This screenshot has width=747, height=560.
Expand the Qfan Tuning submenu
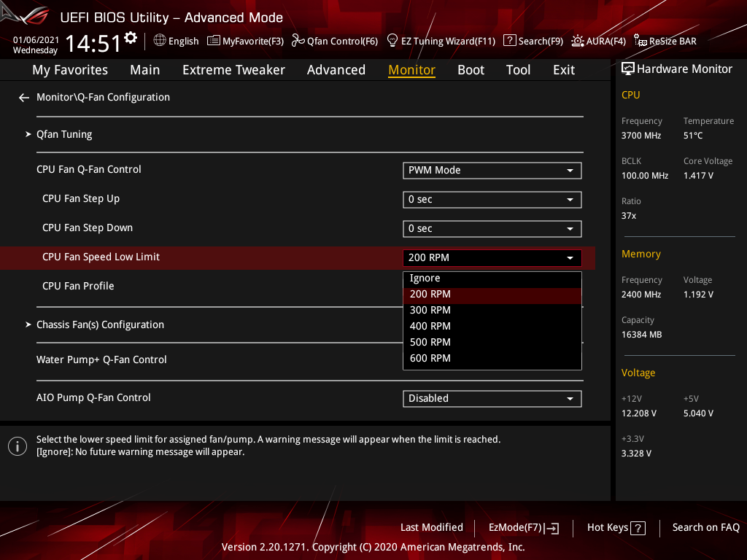tap(64, 134)
